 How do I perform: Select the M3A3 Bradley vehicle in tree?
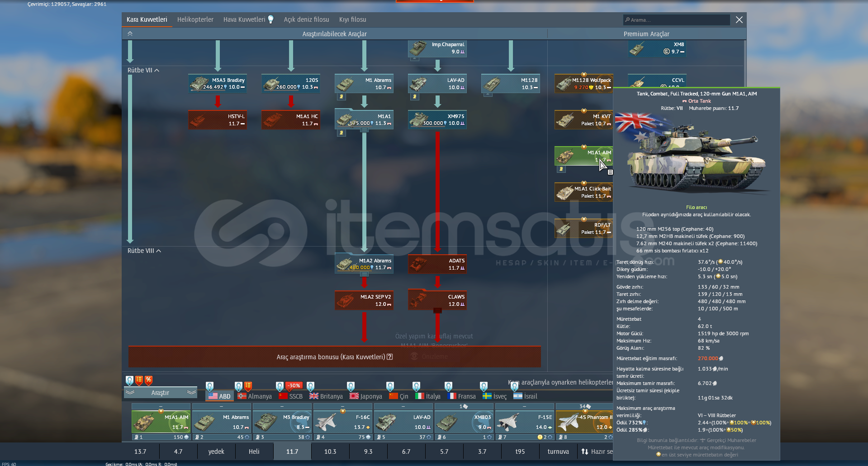coord(218,84)
